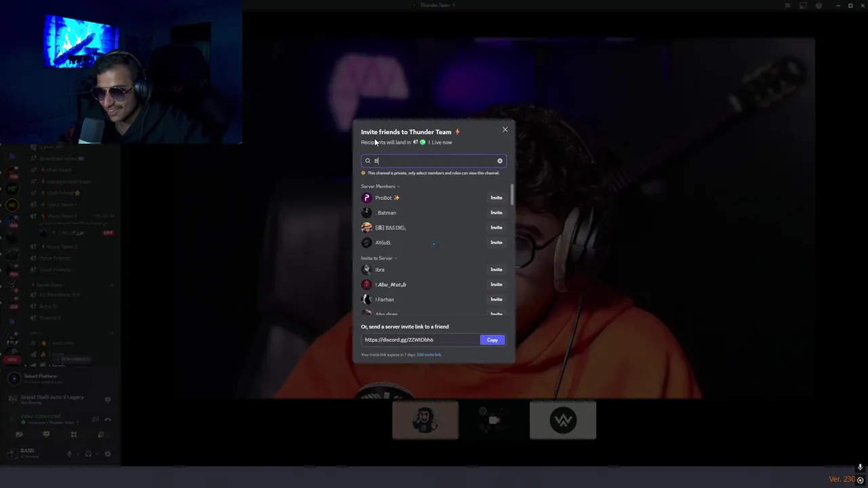Deafen with the headphones icon

click(88, 454)
